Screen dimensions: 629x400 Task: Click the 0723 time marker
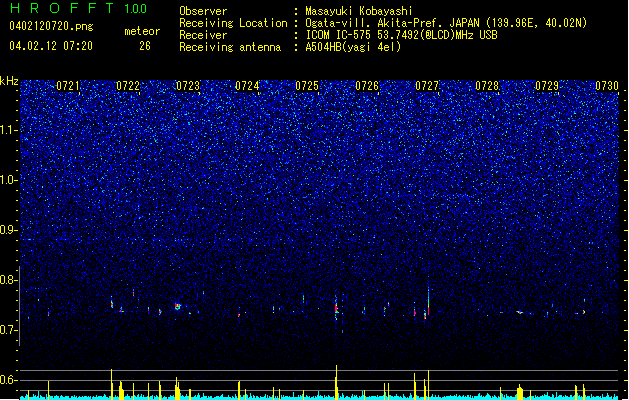click(x=188, y=86)
